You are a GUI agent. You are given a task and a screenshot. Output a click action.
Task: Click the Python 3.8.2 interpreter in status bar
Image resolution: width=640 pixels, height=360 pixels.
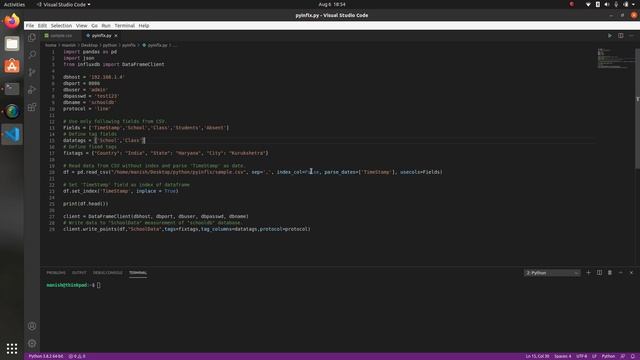[46, 356]
